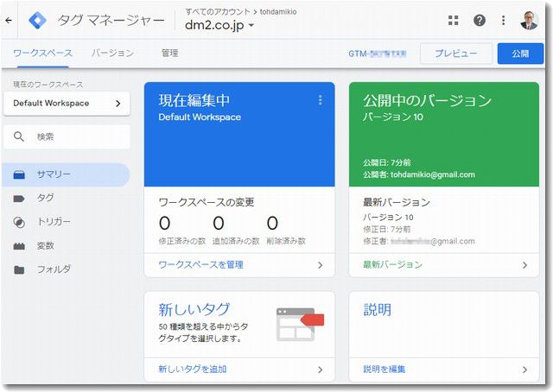
Task: Click the user profile avatar
Action: tap(529, 21)
